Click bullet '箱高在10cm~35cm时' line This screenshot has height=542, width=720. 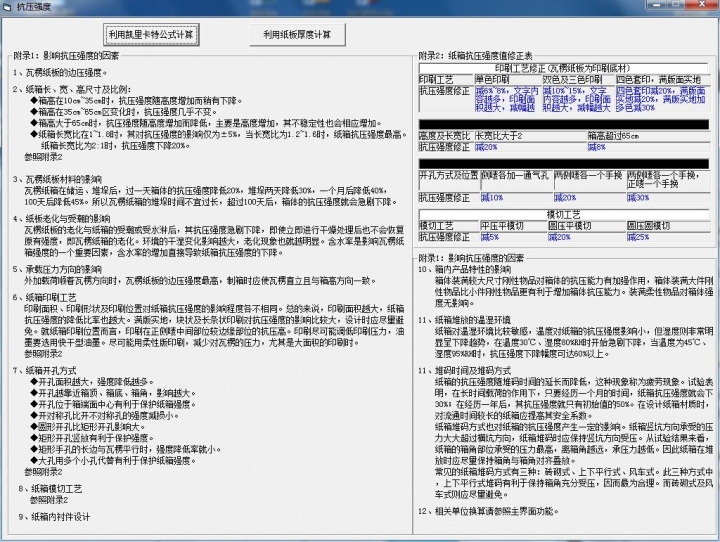pyautogui.click(x=136, y=101)
